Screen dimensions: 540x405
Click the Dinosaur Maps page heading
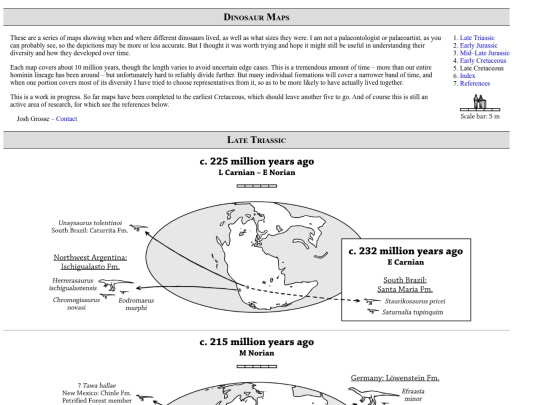(257, 17)
